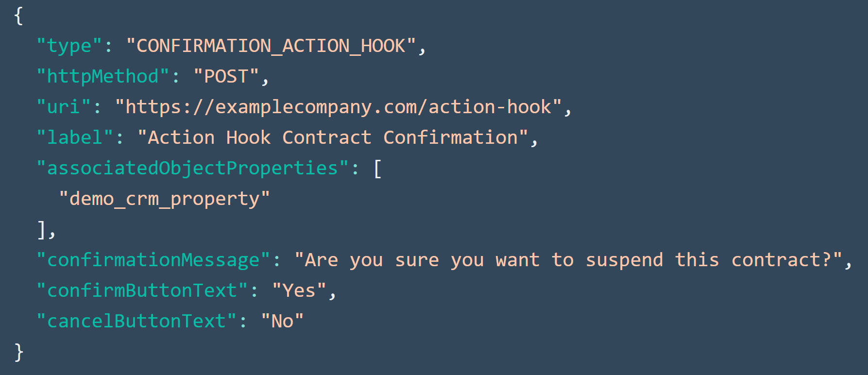Click the "httpMethod" key
This screenshot has width=868, height=375.
click(102, 77)
